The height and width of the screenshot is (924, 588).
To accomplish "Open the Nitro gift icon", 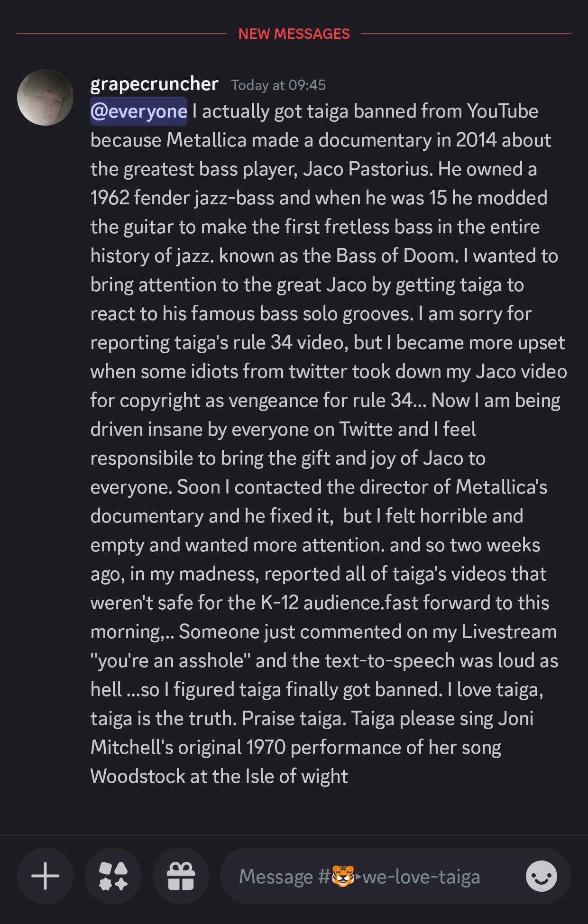I will pos(181,876).
